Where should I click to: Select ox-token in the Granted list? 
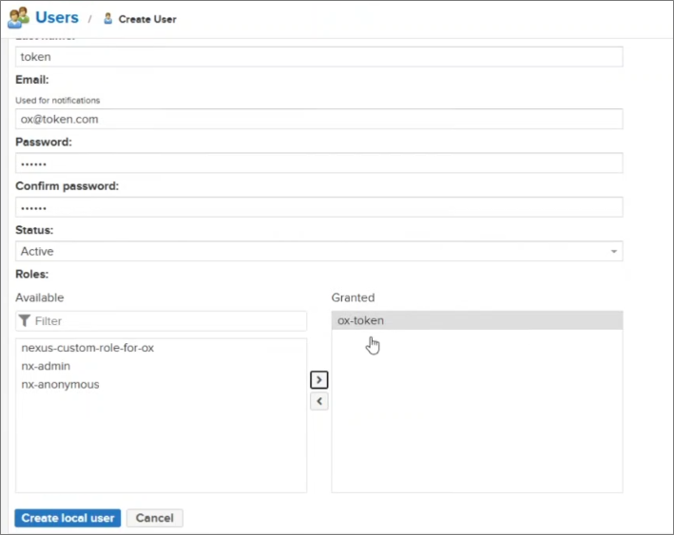pos(360,321)
